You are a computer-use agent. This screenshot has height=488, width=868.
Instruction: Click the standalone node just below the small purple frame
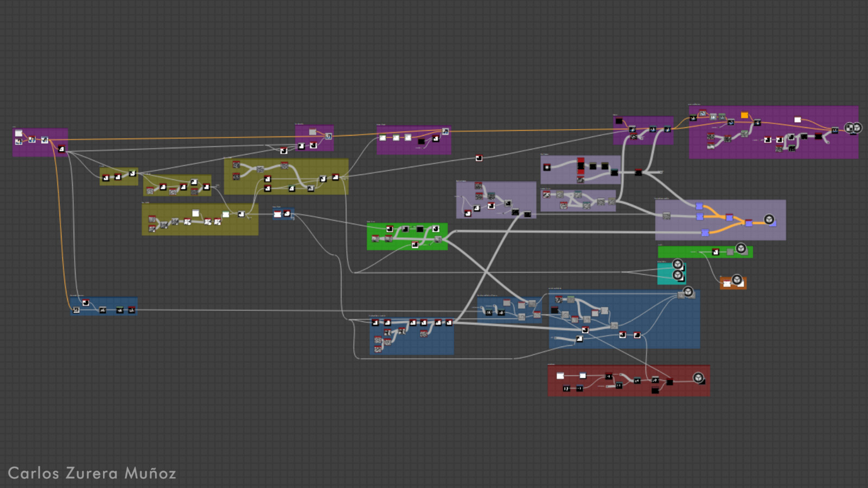coord(284,151)
